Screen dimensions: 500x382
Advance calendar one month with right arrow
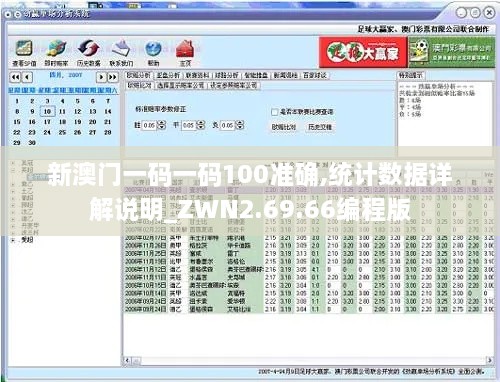101,77
